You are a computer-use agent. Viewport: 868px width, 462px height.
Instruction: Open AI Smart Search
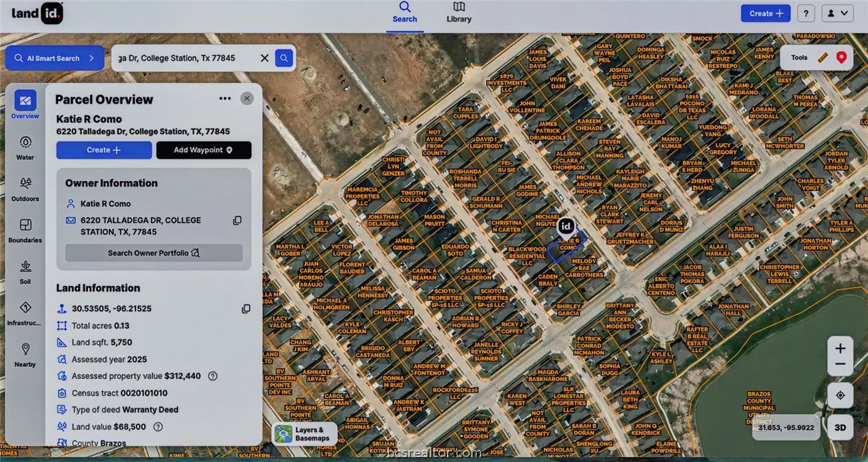55,58
